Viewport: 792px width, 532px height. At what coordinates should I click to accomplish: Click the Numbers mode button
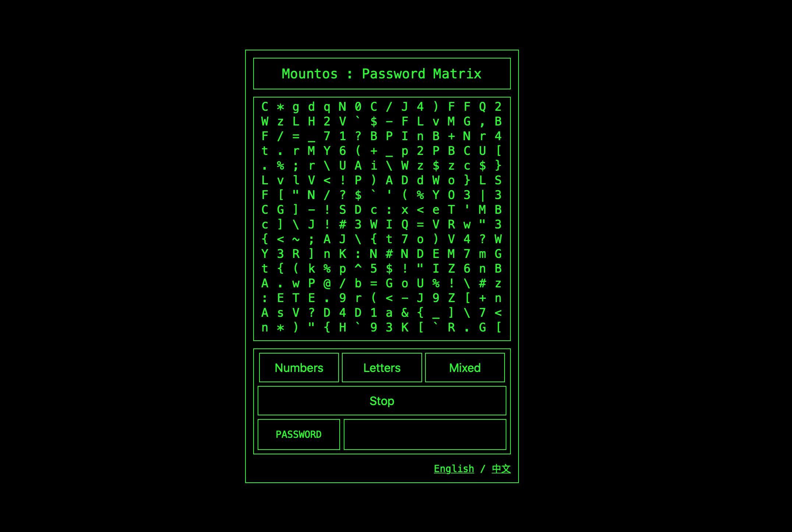coord(298,368)
